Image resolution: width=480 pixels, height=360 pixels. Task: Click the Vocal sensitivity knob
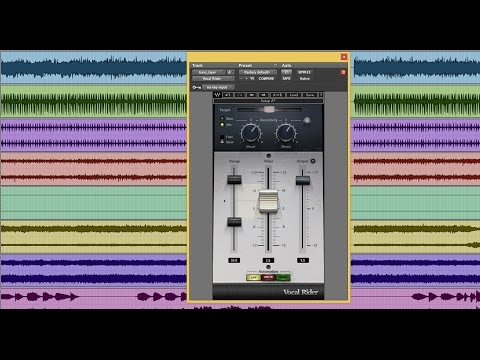[x=251, y=132]
